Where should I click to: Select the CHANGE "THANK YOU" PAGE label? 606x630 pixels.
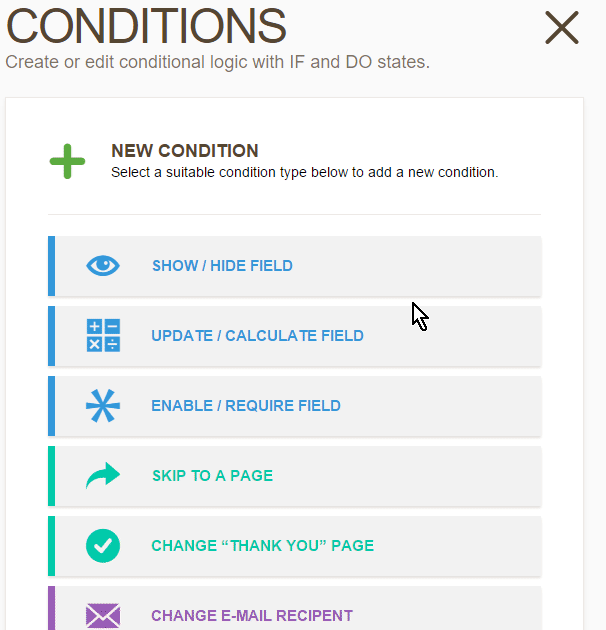pyautogui.click(x=262, y=546)
